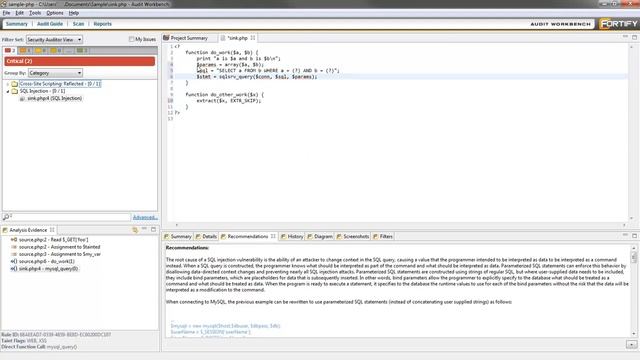Click the function do_other_work code line

224,95
